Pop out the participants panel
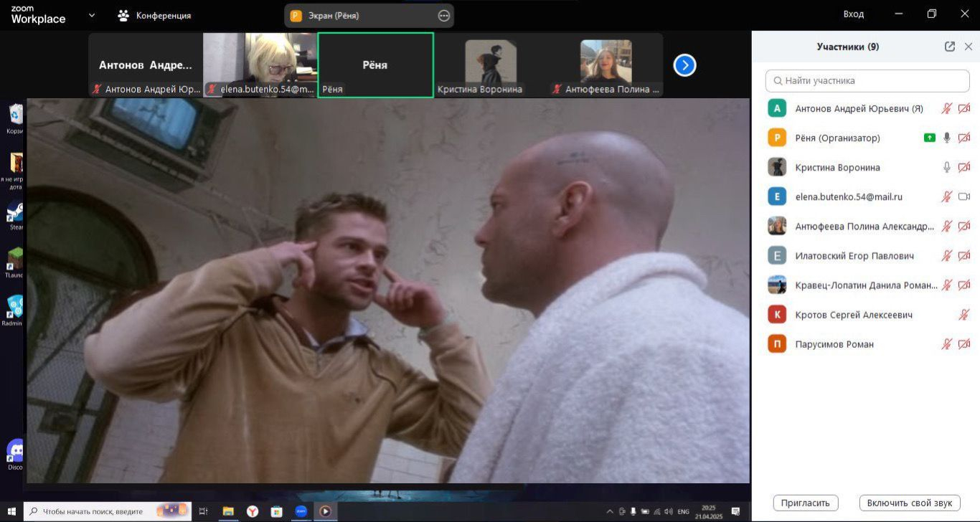 coord(950,47)
